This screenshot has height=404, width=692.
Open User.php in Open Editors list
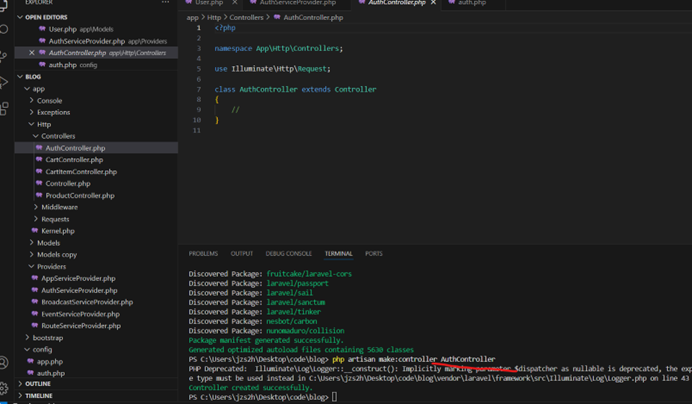pyautogui.click(x=97, y=29)
